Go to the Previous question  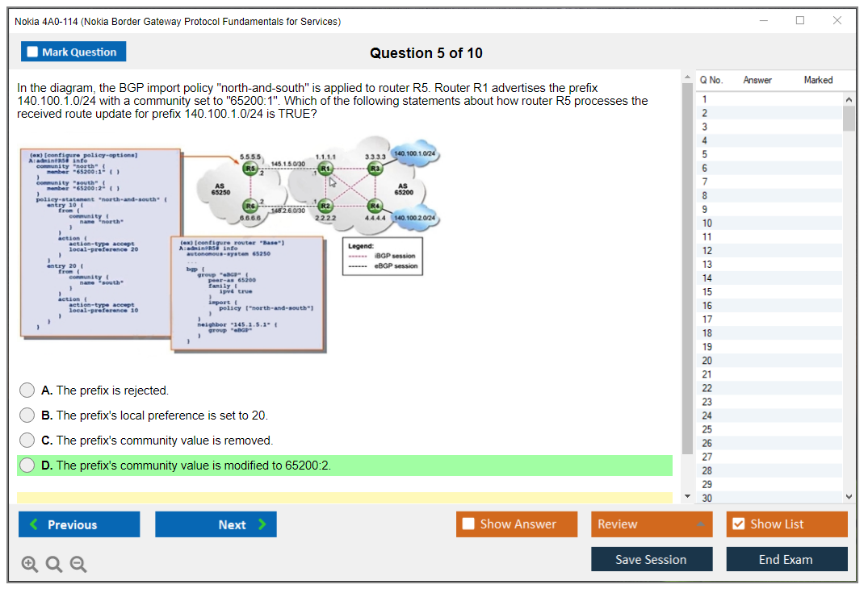[79, 524]
